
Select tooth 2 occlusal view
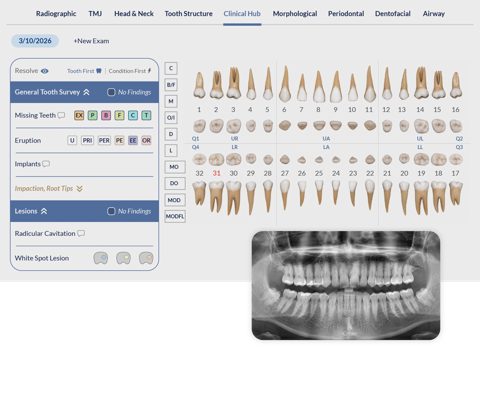pos(217,126)
